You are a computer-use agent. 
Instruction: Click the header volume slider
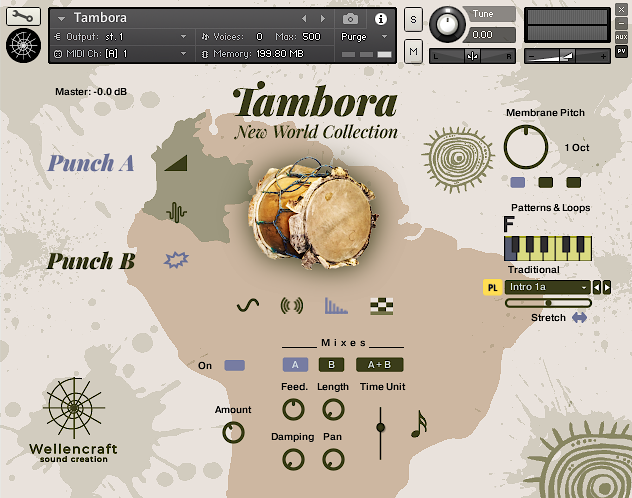[567, 56]
